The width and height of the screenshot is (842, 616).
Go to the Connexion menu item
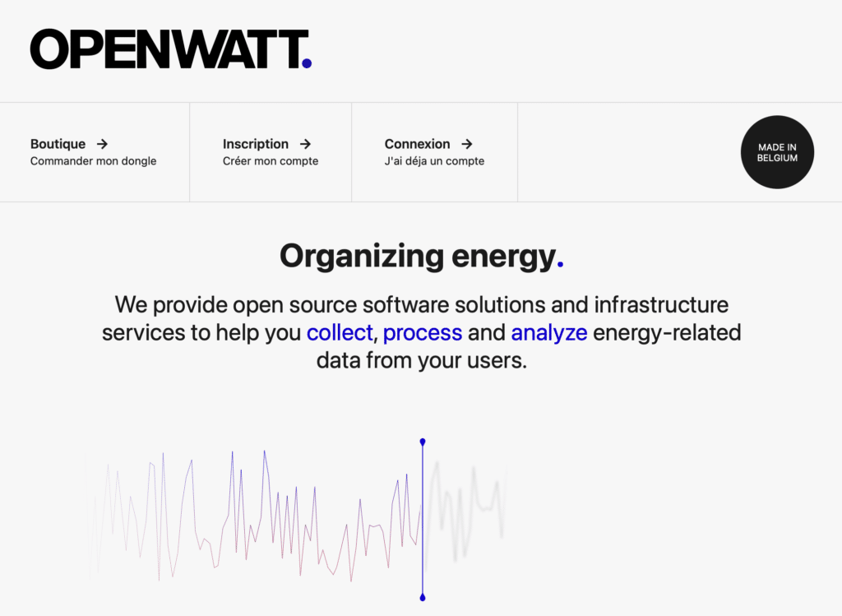[418, 144]
